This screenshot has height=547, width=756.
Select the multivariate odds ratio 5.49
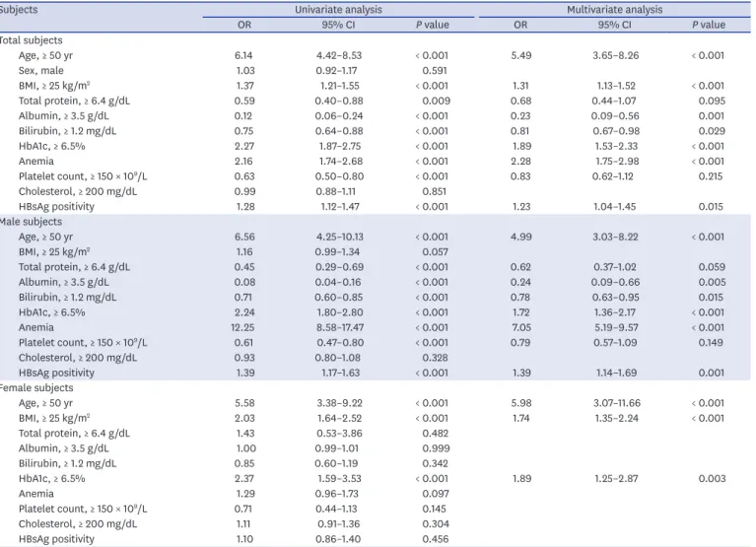521,55
